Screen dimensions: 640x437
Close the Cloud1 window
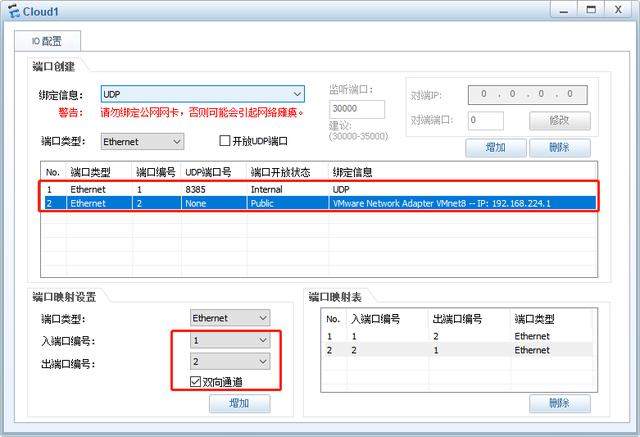618,10
